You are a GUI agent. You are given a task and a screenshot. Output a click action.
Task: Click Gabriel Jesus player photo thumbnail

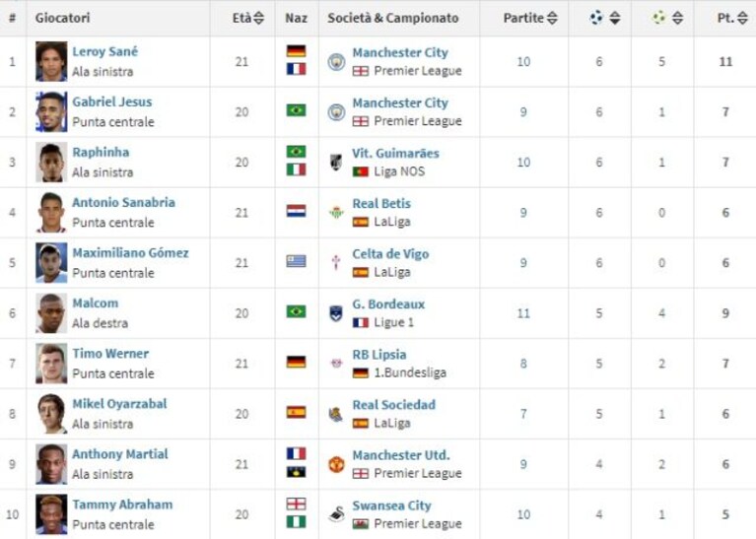[51, 112]
